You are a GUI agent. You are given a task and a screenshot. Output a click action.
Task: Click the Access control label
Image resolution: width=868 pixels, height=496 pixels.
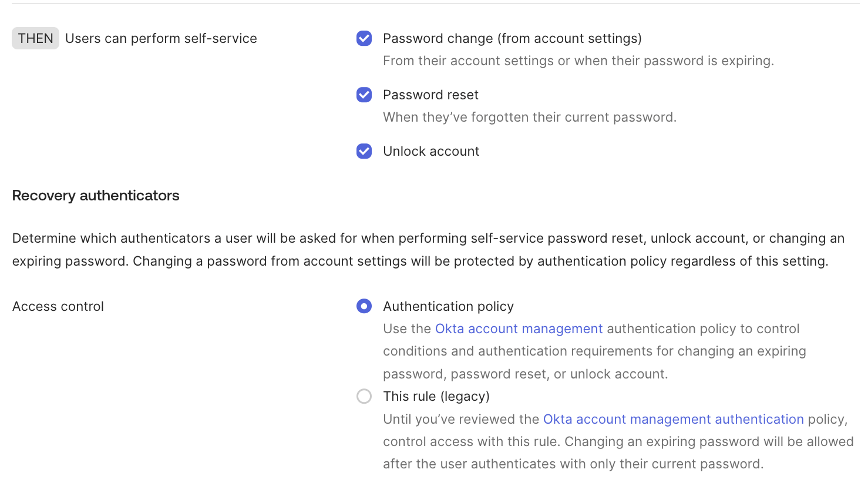coord(58,306)
